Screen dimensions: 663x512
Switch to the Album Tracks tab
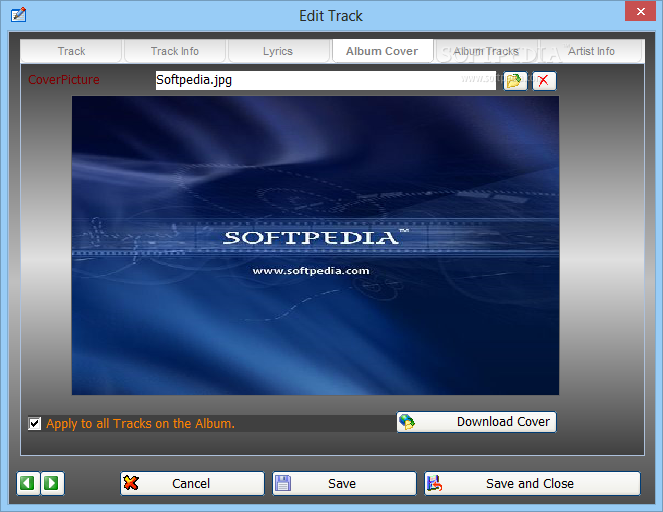[486, 51]
